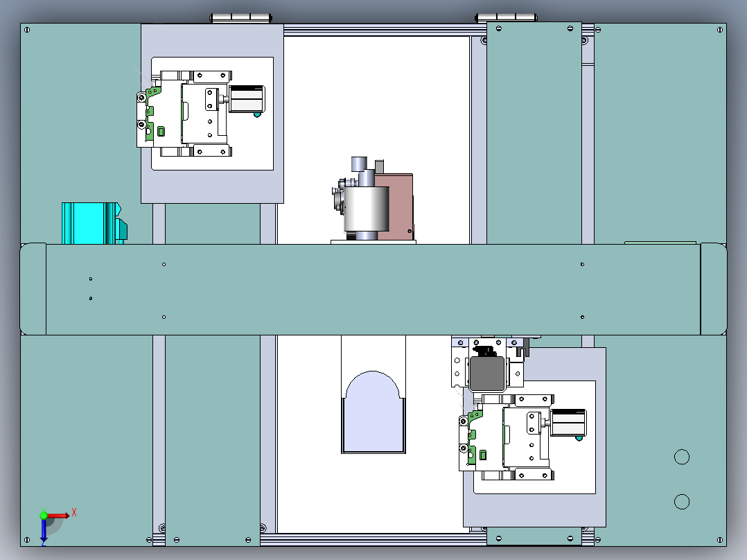Select the thin green strip above the beam's right end
The image size is (747, 560).
pos(660,243)
